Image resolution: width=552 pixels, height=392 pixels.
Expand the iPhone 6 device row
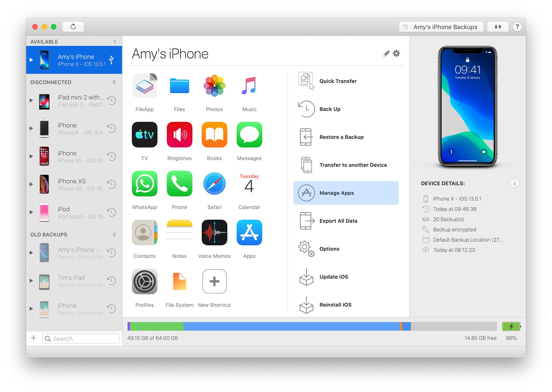coord(31,128)
